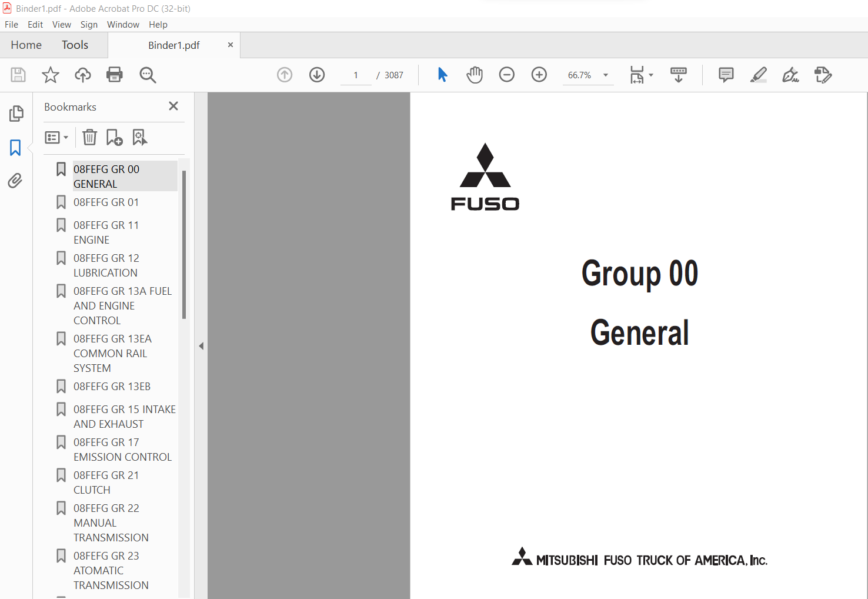The height and width of the screenshot is (599, 868).
Task: Click the bookmarks panel scrollbar
Action: point(184,244)
